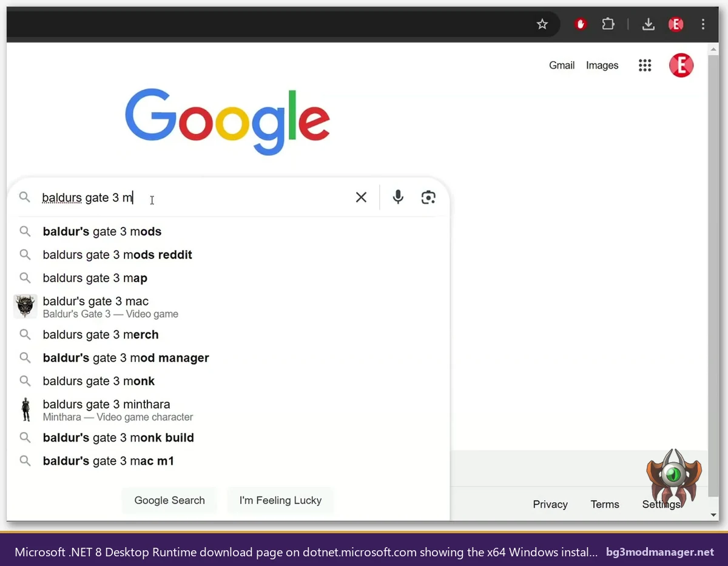Click the Google Search button

(169, 500)
